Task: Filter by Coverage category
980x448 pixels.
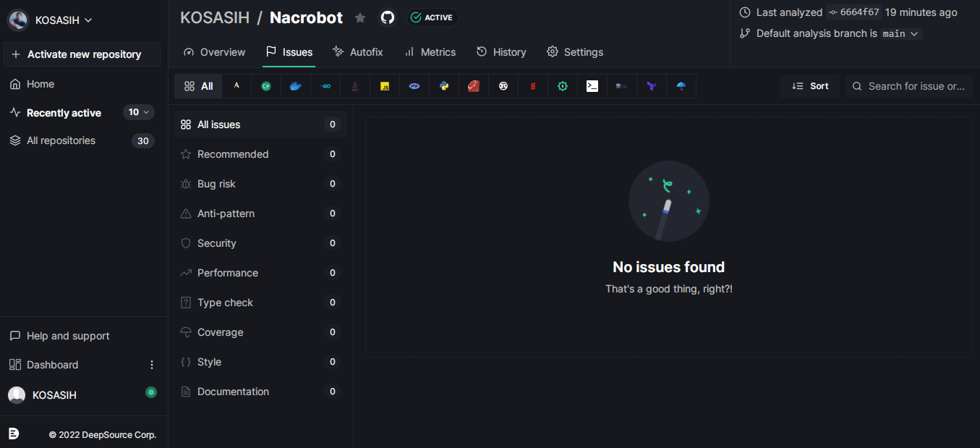Action: (x=260, y=332)
